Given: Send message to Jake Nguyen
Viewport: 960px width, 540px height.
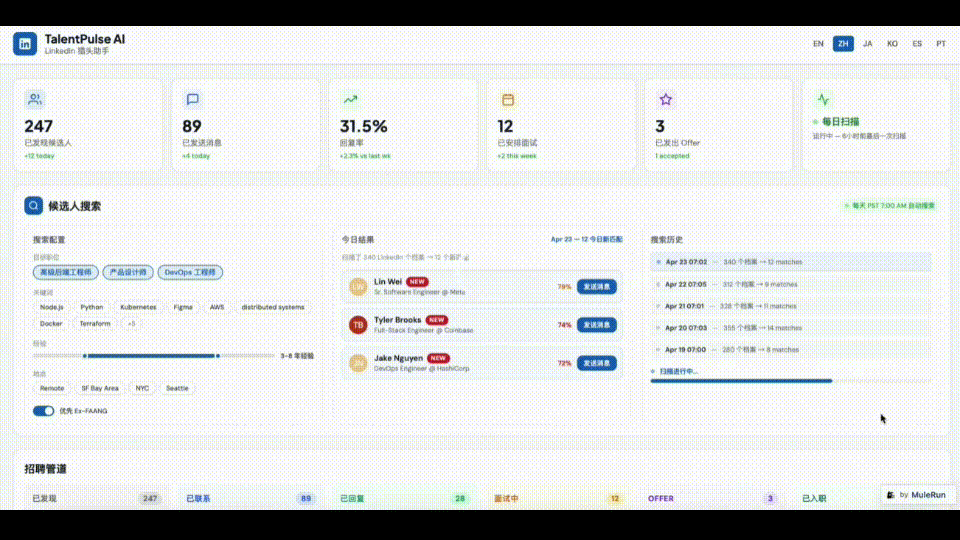Looking at the screenshot, I should (x=596, y=363).
